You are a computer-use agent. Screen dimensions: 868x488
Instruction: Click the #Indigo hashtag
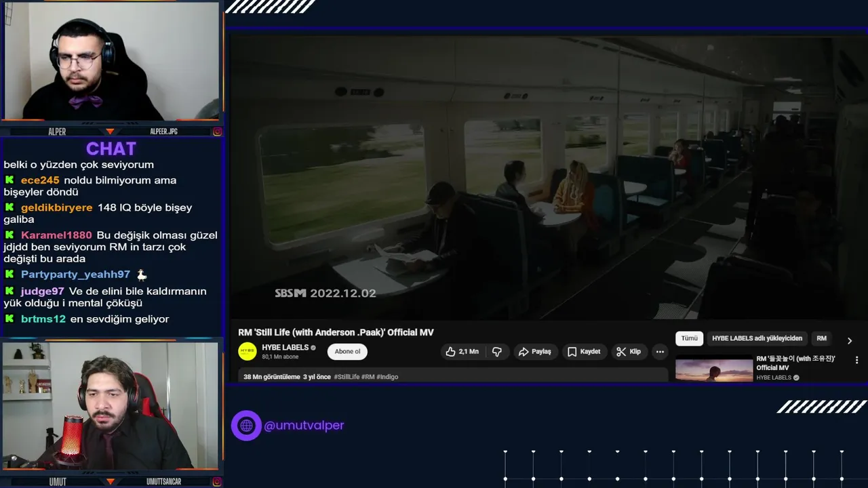point(387,377)
